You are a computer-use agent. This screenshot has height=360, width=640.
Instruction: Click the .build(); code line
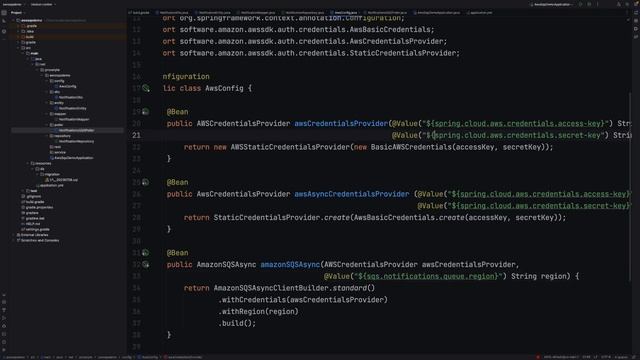(x=237, y=324)
